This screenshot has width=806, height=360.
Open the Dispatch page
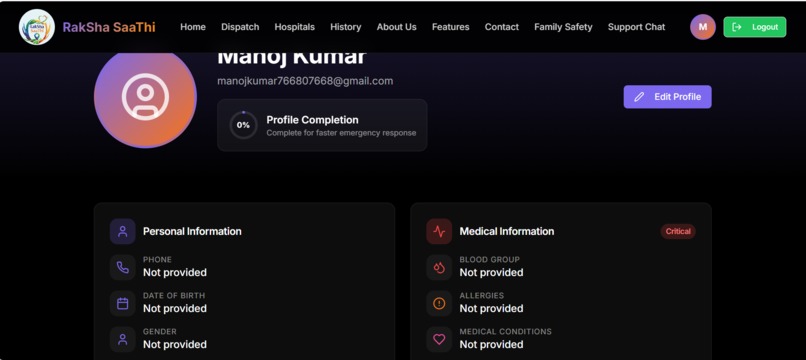pos(240,27)
